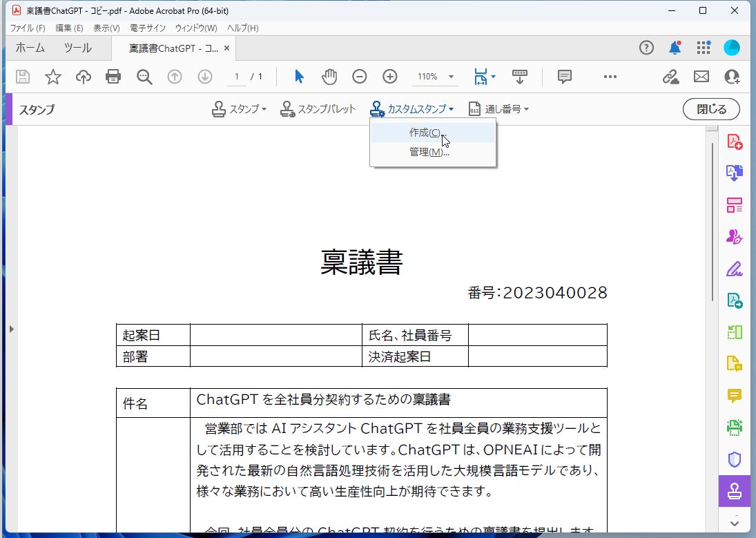
Task: Send file by email envelope icon
Action: 701,77
